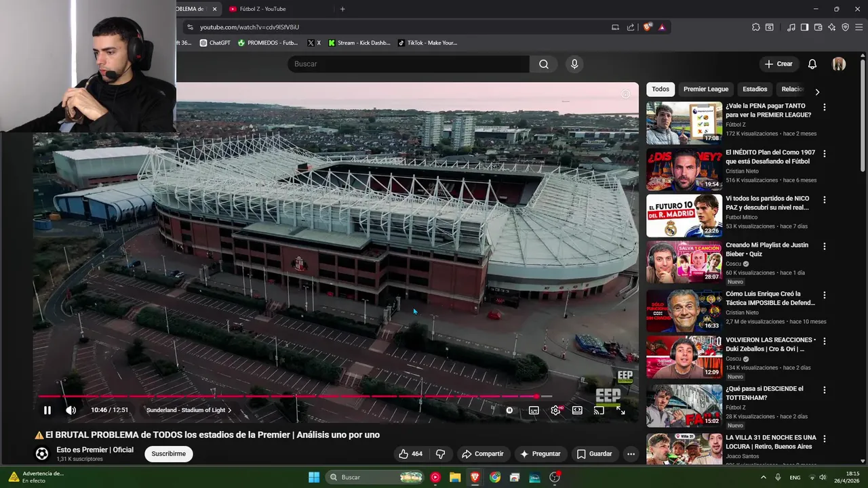Open the Leo AI sparkle icon
Screen dimensions: 868x488
click(x=831, y=27)
